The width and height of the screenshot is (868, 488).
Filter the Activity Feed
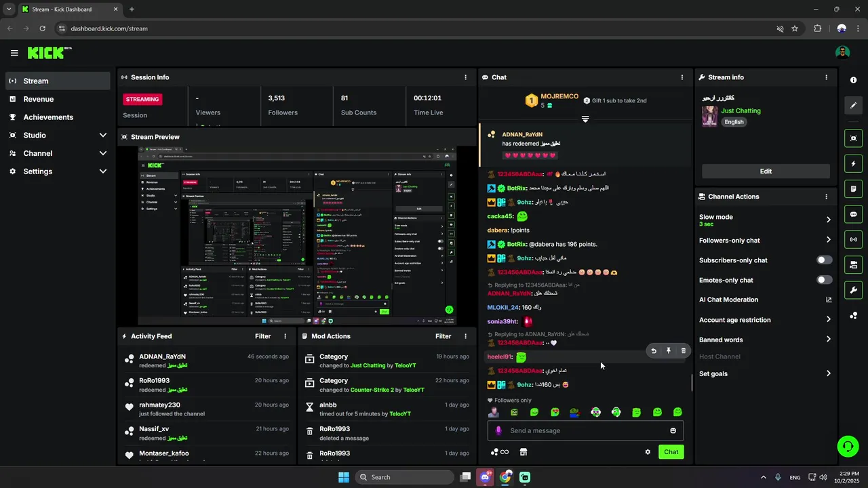pos(263,336)
